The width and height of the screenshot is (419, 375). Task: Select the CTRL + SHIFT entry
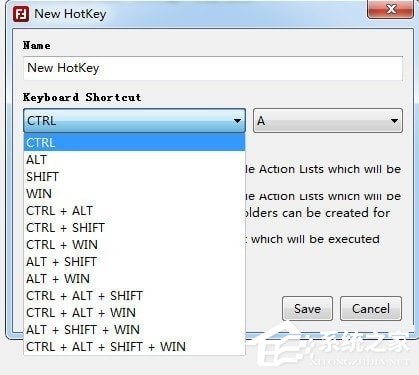coord(134,228)
